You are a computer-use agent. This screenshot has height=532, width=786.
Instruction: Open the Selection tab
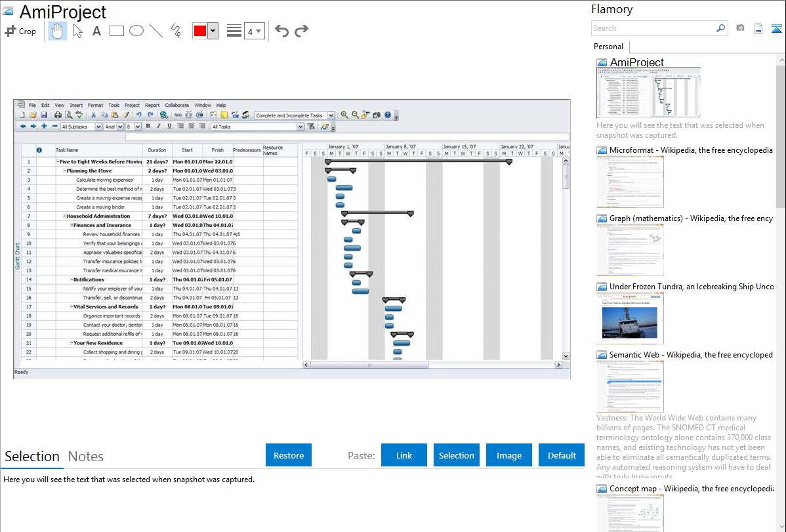pos(32,457)
